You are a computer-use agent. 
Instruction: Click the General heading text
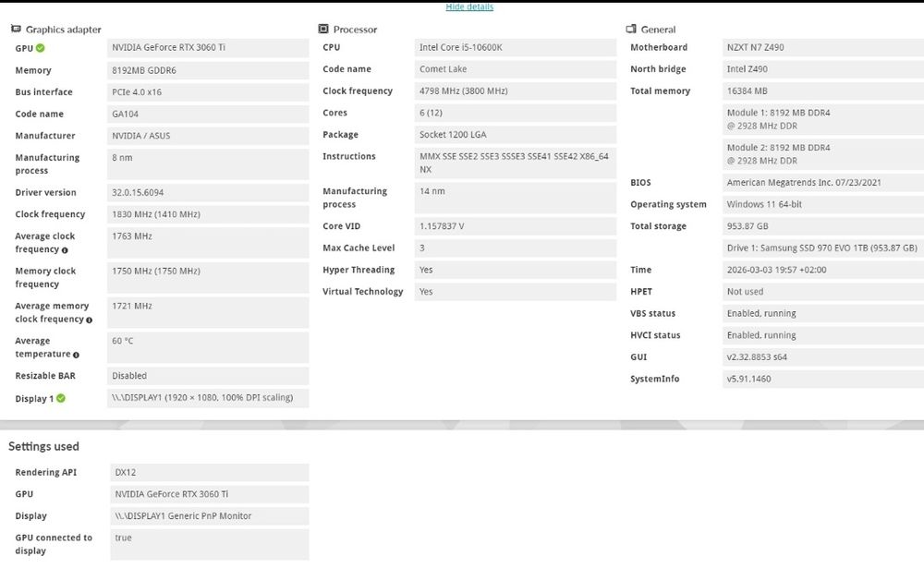click(x=658, y=30)
